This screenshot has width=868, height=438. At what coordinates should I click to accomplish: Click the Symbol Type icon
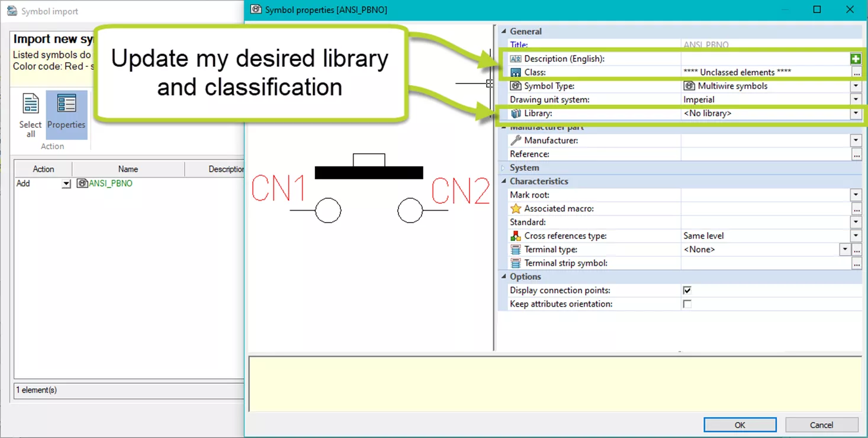(x=516, y=86)
